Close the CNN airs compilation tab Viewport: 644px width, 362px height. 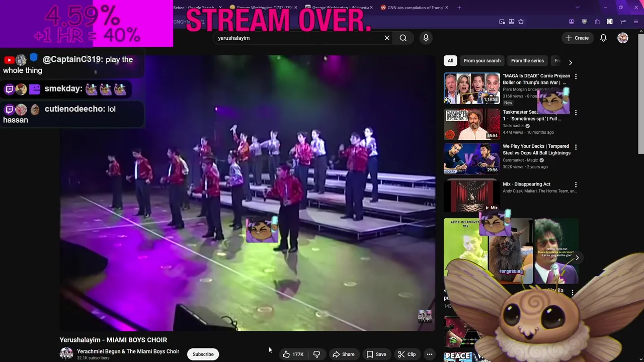(x=447, y=8)
